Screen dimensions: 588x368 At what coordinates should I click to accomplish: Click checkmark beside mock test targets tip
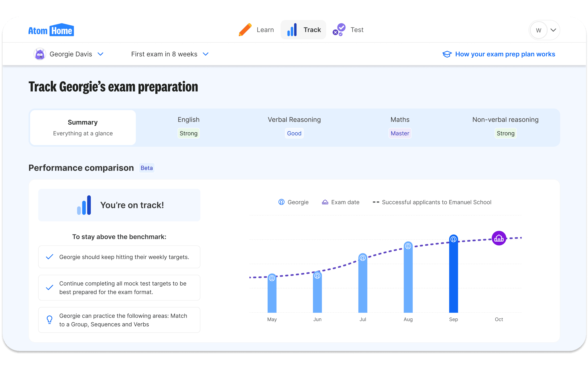coord(50,288)
